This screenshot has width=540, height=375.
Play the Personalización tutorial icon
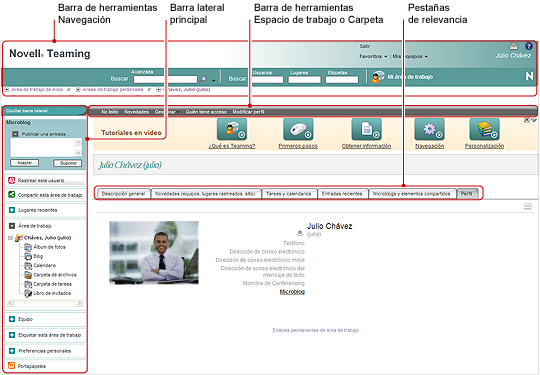coord(485,129)
